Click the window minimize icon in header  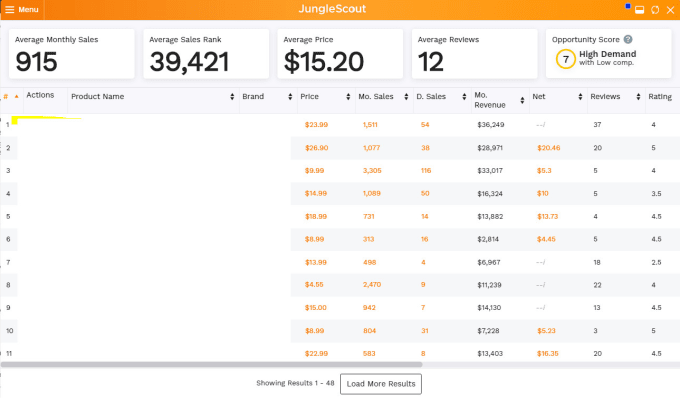[x=639, y=10]
